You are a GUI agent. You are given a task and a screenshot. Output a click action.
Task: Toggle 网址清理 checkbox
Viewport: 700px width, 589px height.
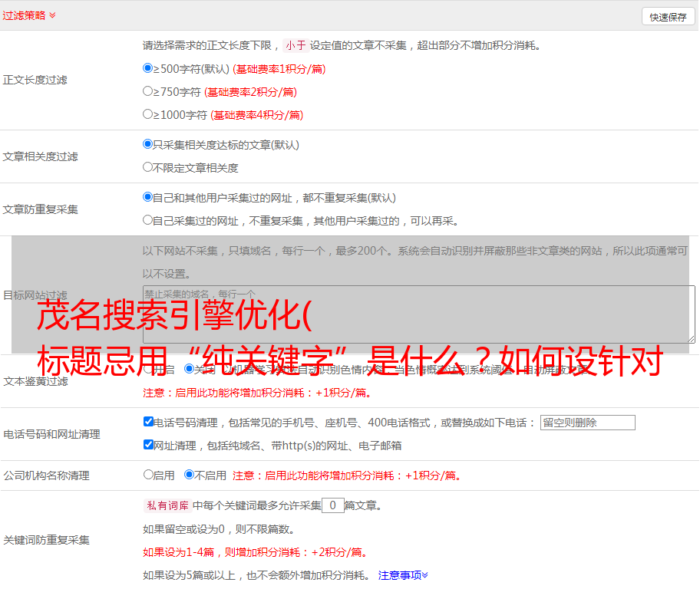tap(149, 445)
